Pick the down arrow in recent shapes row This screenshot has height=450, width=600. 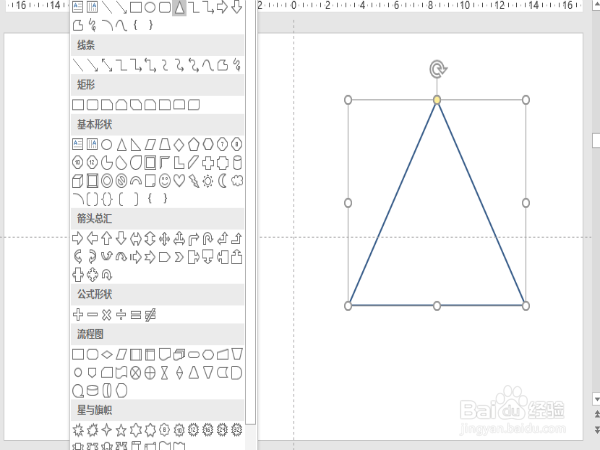[237, 7]
